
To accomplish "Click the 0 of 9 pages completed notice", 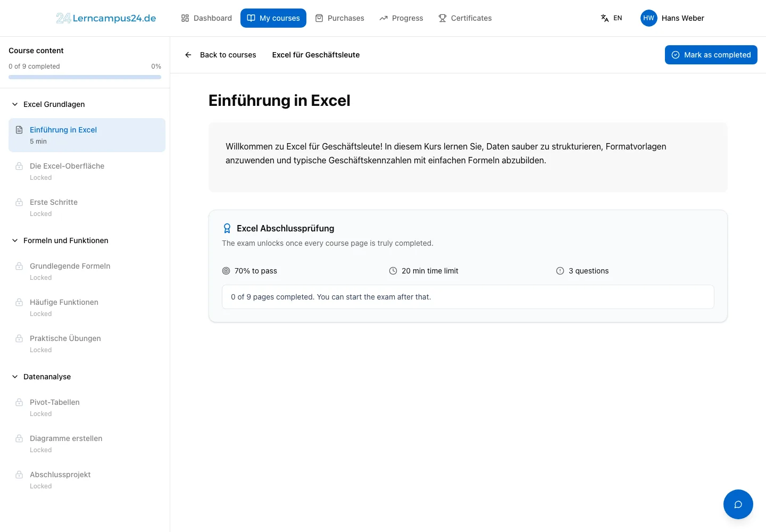I will point(468,297).
